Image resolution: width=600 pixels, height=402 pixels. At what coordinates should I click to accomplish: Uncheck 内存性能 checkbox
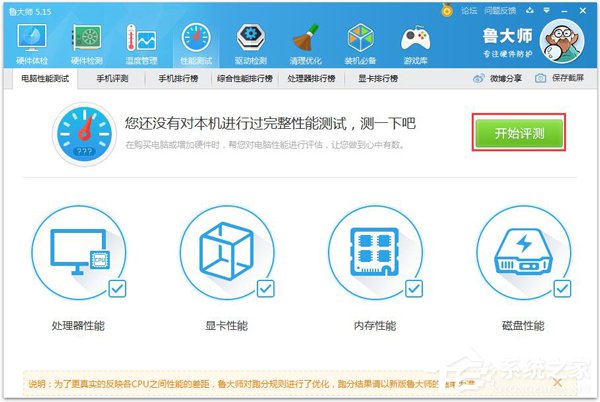[414, 288]
